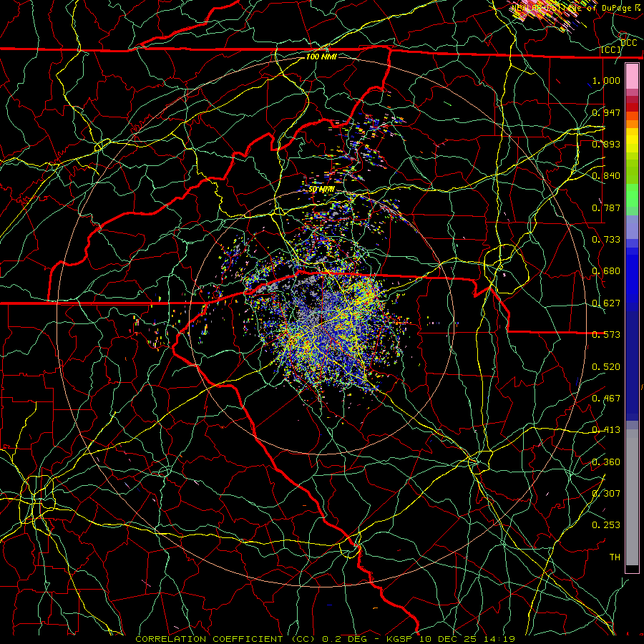
Task: Click the "0.627" color scale value
Action: point(606,303)
